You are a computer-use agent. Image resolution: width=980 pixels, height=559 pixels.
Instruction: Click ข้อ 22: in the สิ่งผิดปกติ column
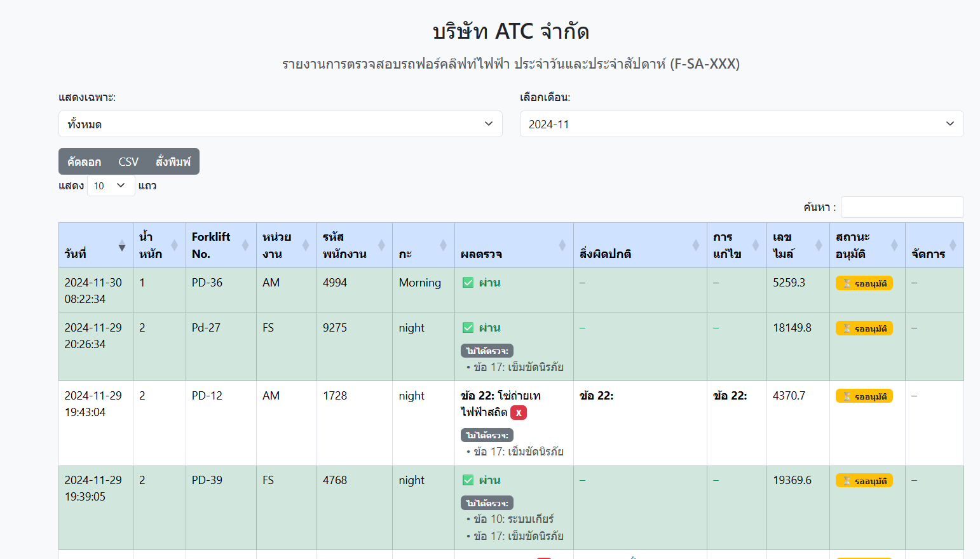pos(596,396)
